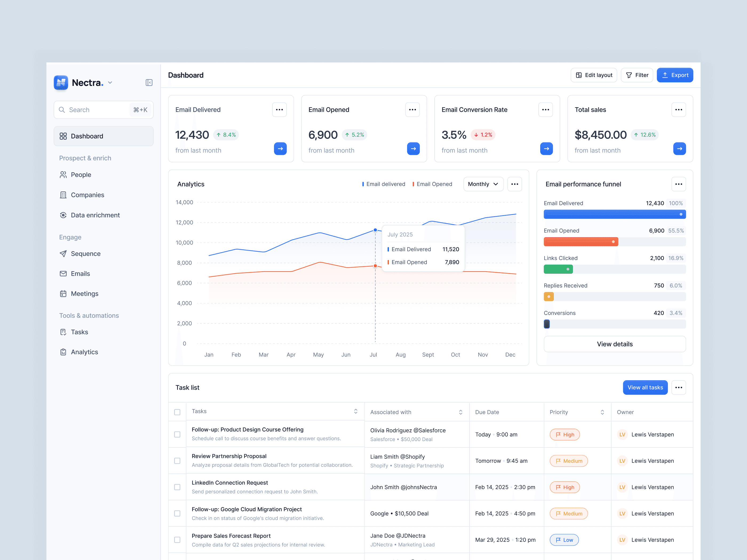
Task: Open Email Delivered card arrow button
Action: (x=280, y=149)
